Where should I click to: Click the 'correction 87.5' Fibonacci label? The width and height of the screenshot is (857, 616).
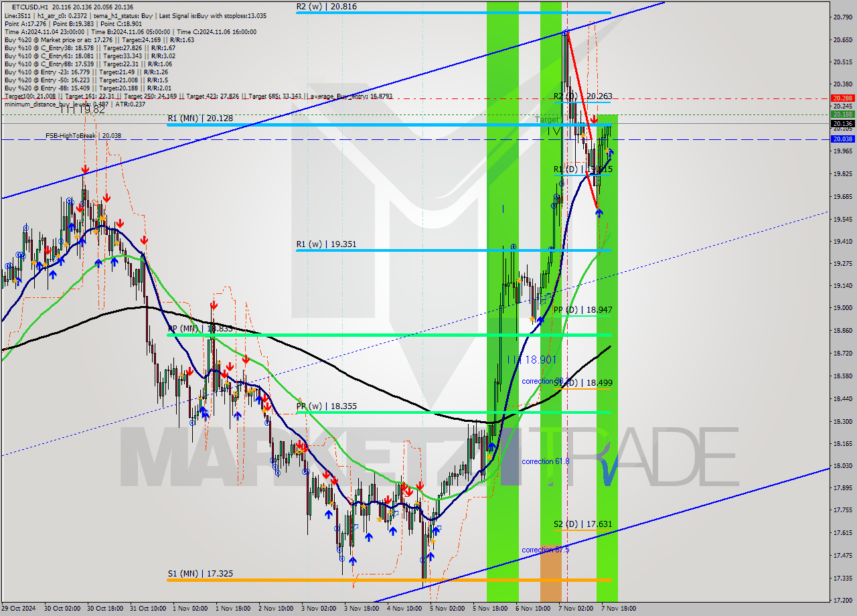coord(546,550)
